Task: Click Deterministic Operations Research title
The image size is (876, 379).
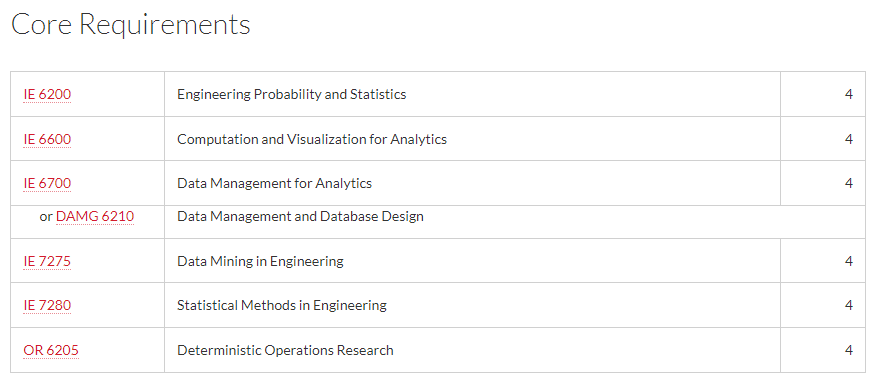Action: point(285,350)
